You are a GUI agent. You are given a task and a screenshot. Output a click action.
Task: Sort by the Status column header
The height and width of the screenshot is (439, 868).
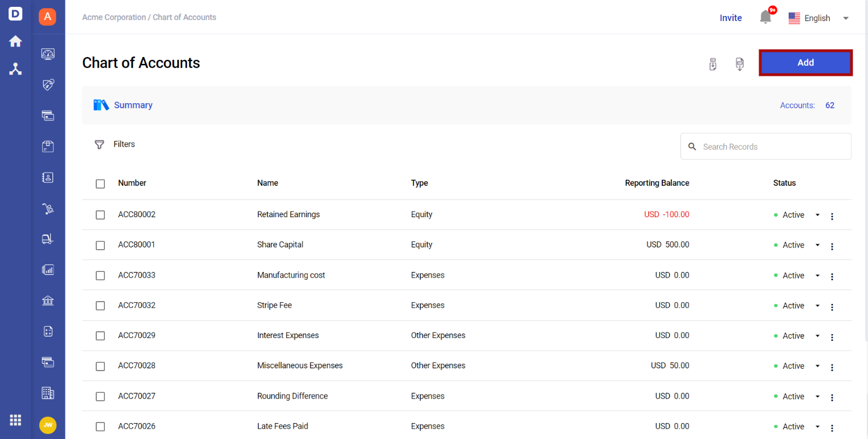coord(784,183)
